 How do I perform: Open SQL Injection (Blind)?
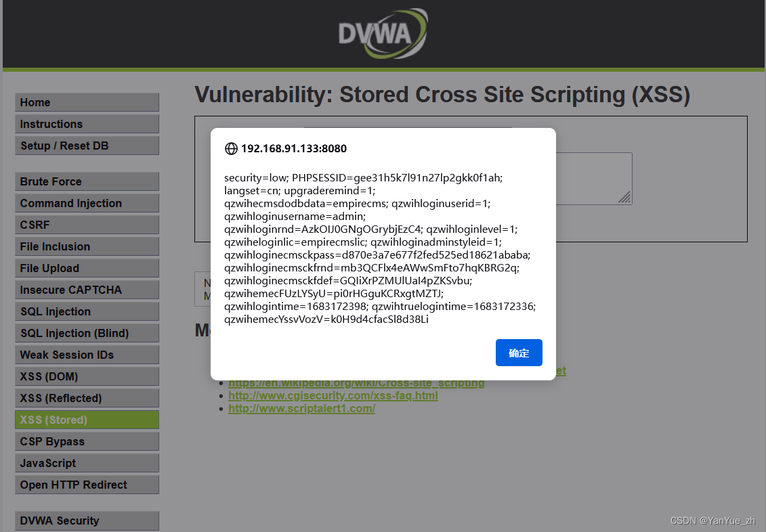pos(87,333)
